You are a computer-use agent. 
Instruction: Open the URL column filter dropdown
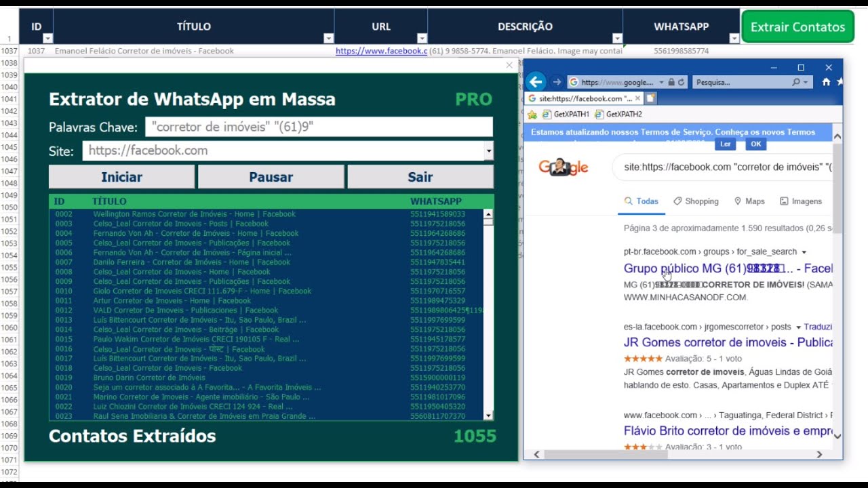[422, 39]
